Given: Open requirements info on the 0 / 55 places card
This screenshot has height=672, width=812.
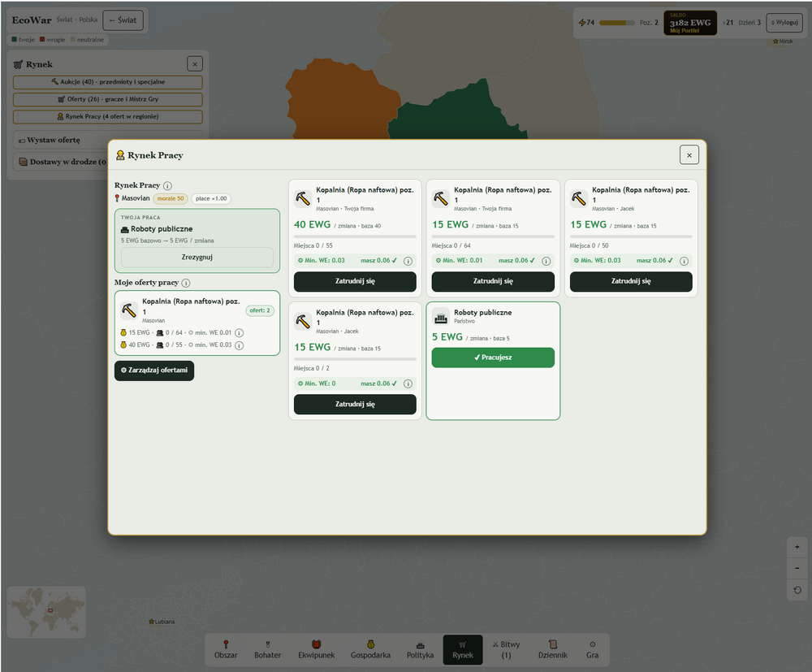Looking at the screenshot, I should [408, 261].
